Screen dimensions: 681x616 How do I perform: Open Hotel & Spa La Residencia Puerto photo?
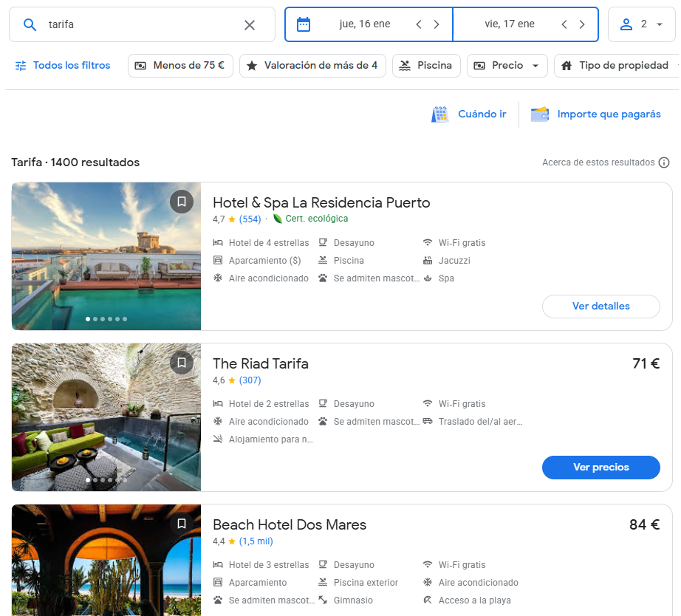(106, 256)
